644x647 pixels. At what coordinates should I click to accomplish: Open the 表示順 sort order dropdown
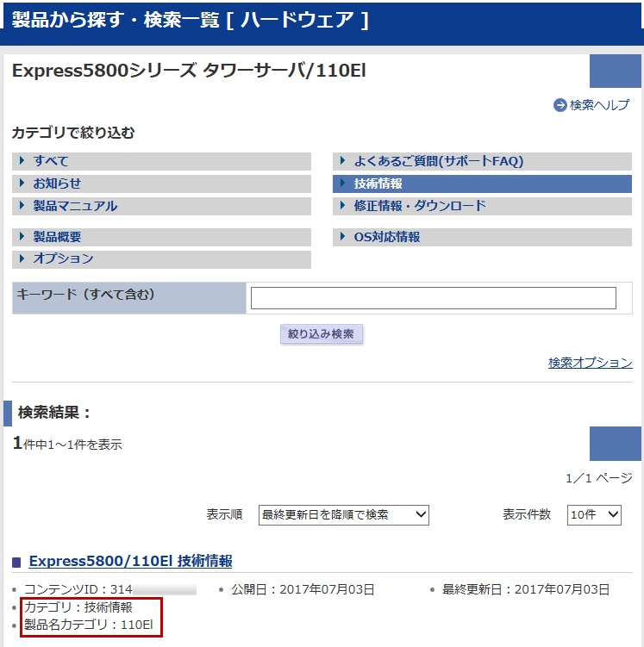coord(343,515)
